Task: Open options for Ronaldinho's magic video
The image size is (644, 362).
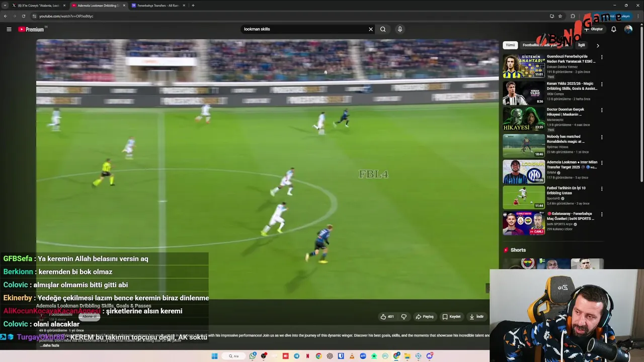Action: (x=602, y=137)
